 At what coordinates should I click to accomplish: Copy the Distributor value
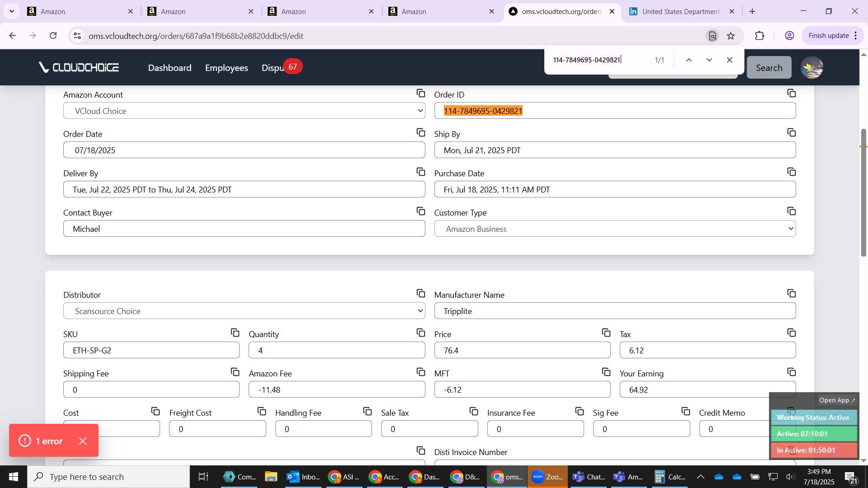click(420, 293)
